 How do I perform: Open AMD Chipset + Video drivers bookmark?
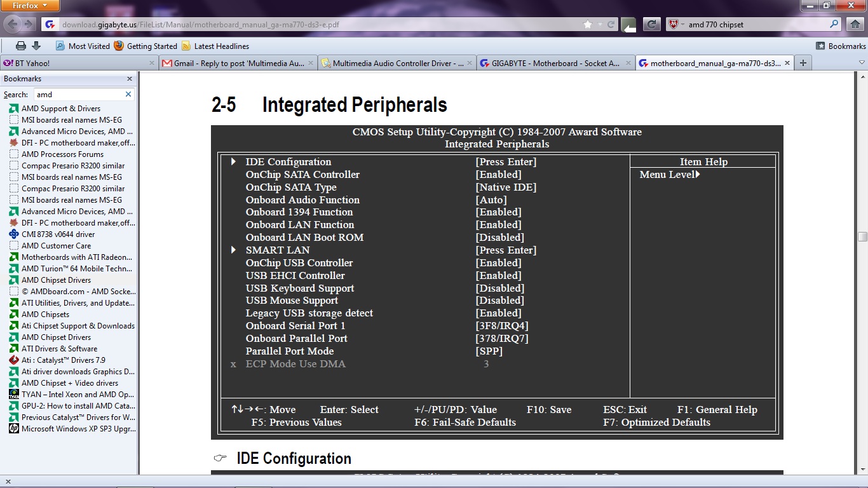click(x=70, y=383)
